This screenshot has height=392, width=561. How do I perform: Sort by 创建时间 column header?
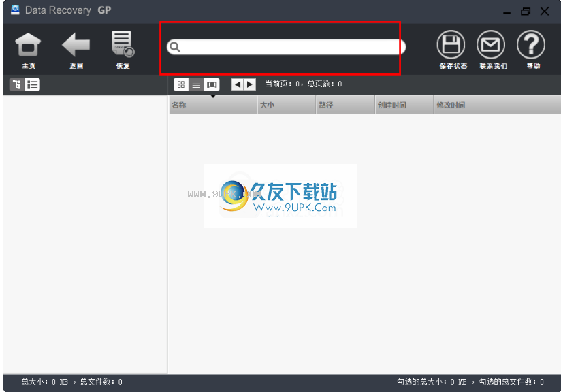pos(404,105)
